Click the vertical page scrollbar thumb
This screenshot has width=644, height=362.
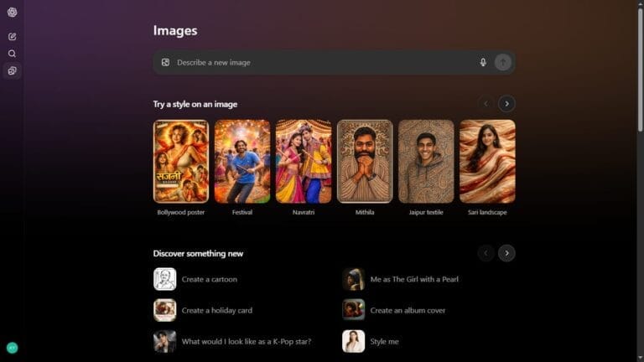coord(640,70)
